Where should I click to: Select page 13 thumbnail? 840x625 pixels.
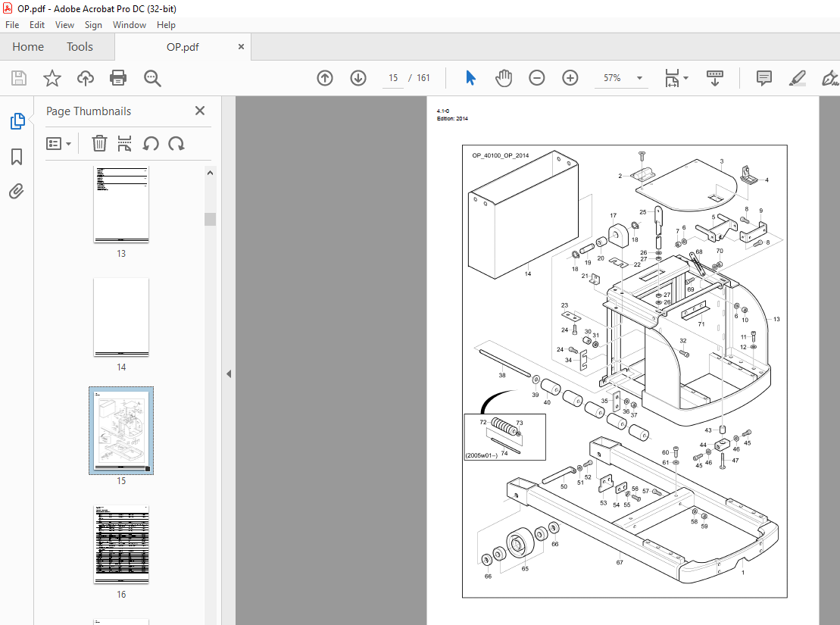[x=121, y=205]
